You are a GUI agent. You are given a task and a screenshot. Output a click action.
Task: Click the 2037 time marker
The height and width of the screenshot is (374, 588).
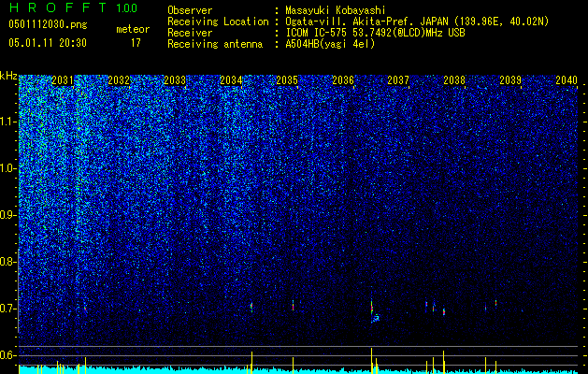398,80
